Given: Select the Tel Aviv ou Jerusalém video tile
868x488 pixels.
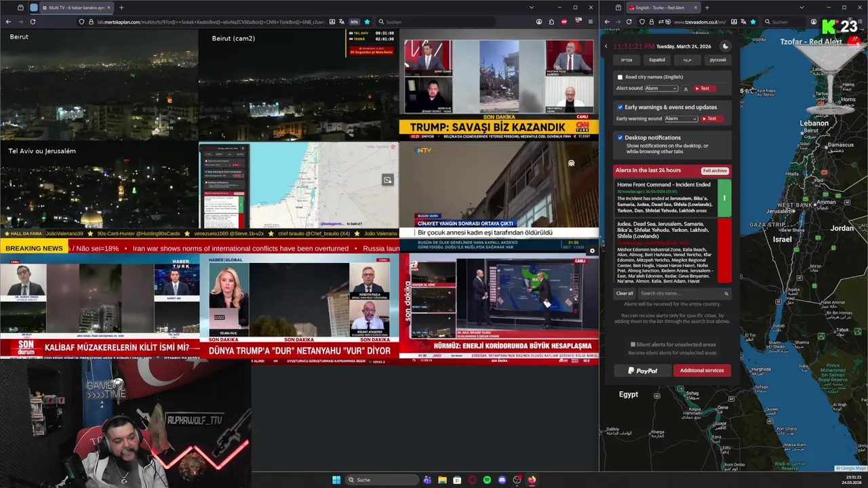Looking at the screenshot, I should pos(99,185).
